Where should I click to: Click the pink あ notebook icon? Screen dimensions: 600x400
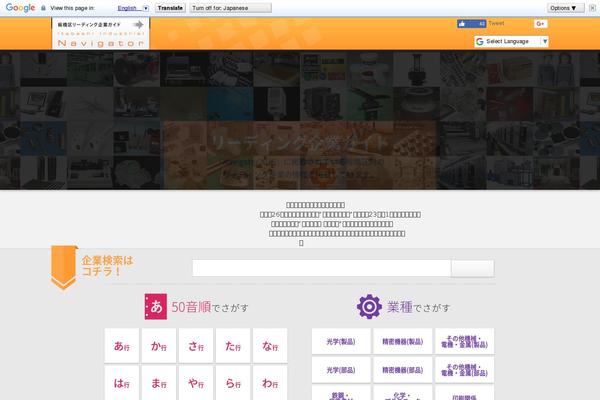[x=156, y=307]
